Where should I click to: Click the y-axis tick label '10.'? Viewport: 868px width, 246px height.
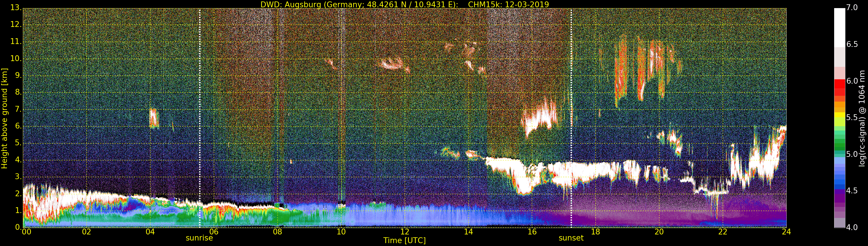pyautogui.click(x=16, y=58)
